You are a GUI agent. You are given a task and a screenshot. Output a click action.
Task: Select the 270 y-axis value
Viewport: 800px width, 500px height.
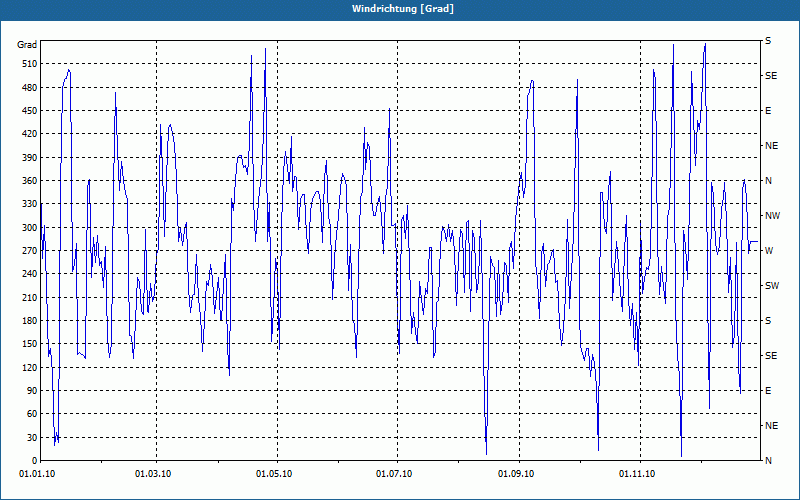(30, 251)
